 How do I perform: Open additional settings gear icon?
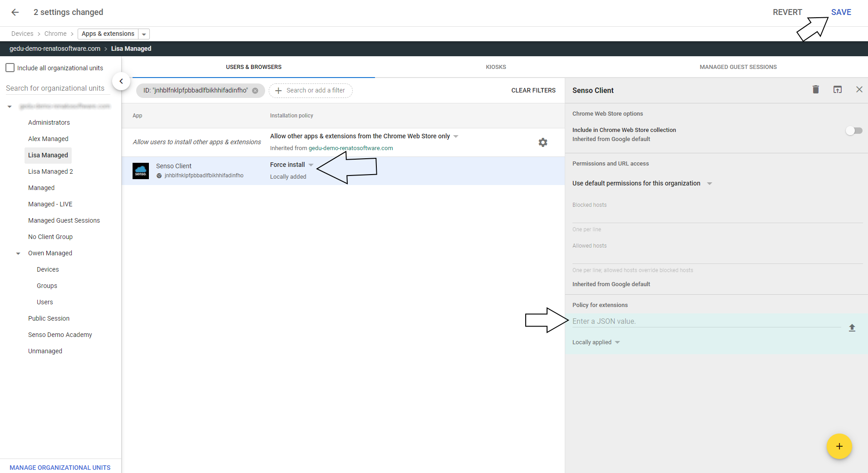tap(543, 142)
